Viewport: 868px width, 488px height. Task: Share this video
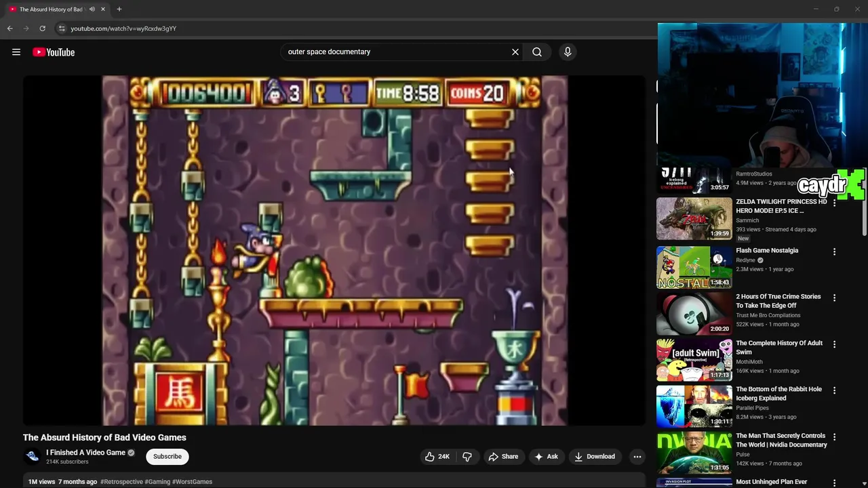tap(503, 457)
